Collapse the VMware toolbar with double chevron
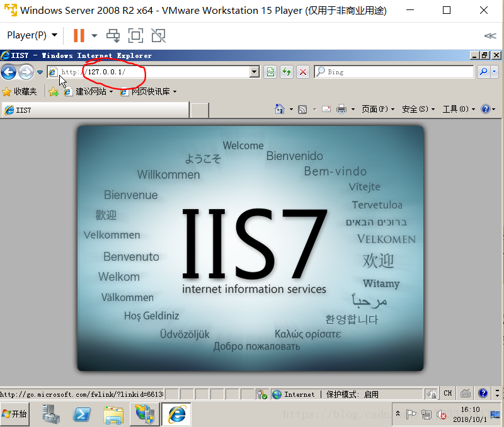The image size is (504, 427). point(490,36)
